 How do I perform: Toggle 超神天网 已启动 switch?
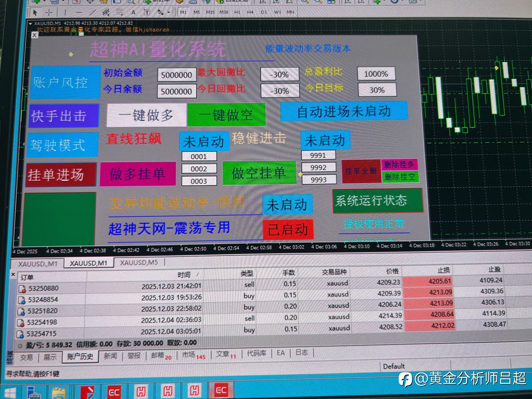click(x=288, y=229)
